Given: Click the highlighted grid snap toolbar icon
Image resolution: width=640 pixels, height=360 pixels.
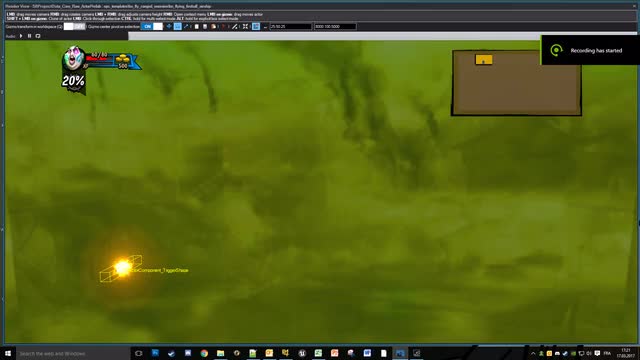Looking at the screenshot, I should point(256,27).
